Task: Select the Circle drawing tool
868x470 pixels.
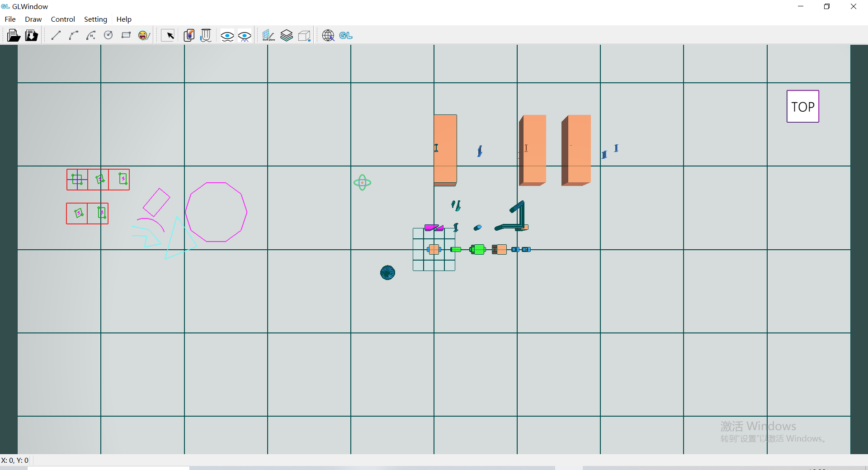Action: pyautogui.click(x=108, y=35)
